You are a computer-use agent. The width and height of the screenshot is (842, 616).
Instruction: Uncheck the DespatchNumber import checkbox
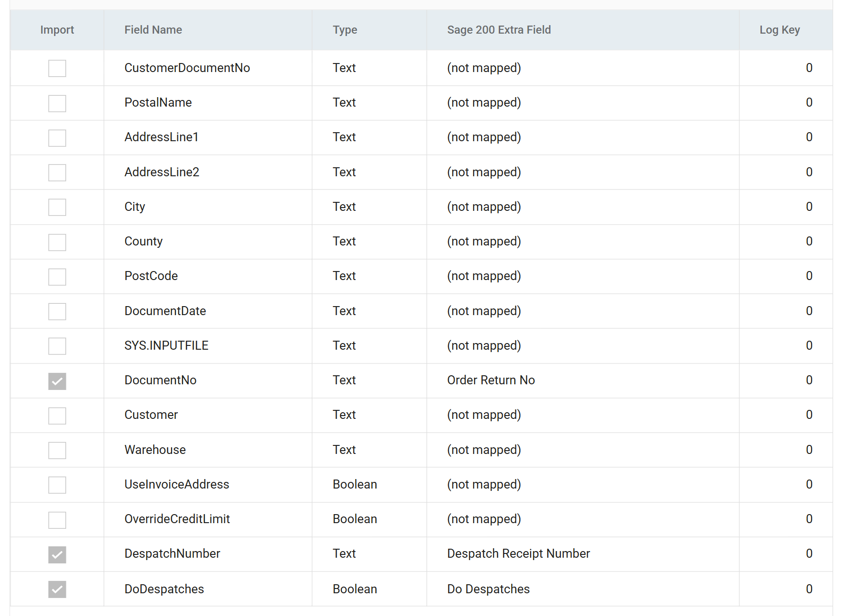click(57, 554)
